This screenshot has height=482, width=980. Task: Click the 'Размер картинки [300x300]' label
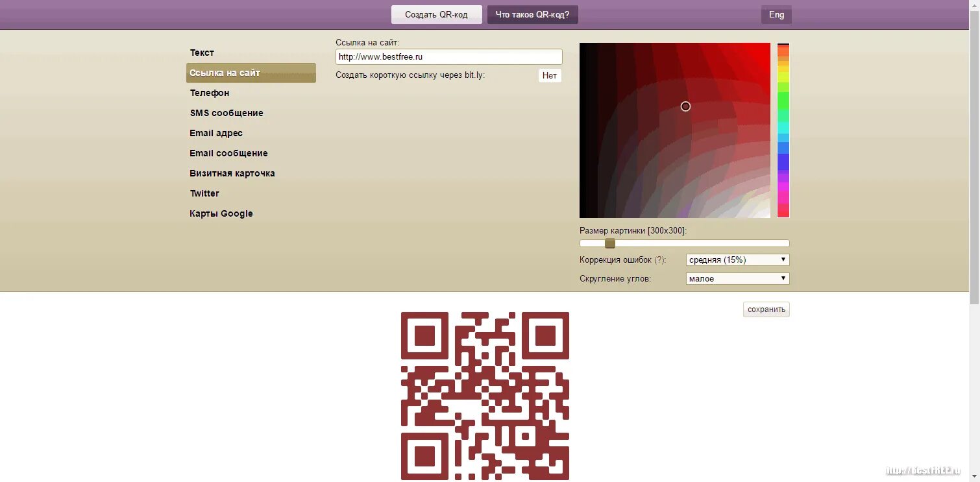click(633, 230)
